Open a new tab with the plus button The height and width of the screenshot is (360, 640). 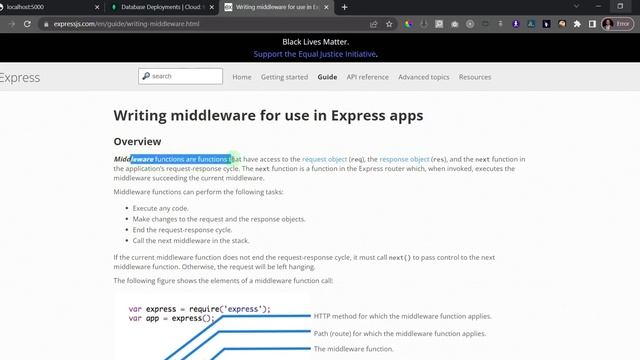(344, 7)
